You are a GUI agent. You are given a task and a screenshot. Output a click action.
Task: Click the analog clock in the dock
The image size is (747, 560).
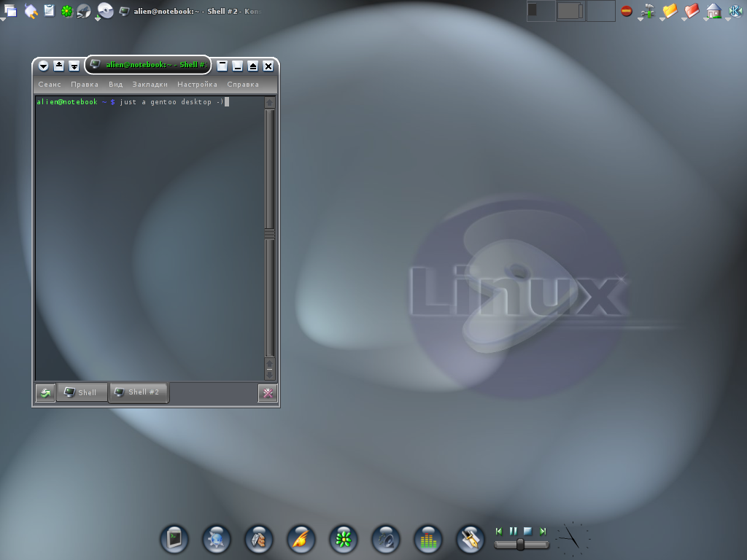pos(573,540)
